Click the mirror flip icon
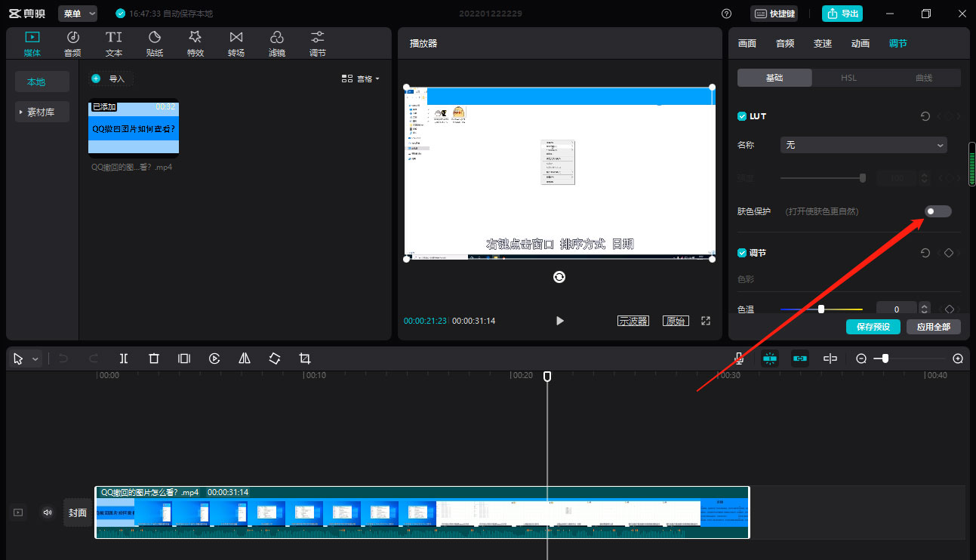976x560 pixels. point(245,358)
